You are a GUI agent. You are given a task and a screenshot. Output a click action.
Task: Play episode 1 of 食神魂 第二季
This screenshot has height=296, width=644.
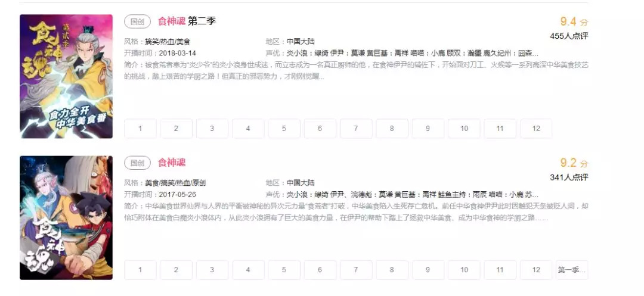coord(140,128)
